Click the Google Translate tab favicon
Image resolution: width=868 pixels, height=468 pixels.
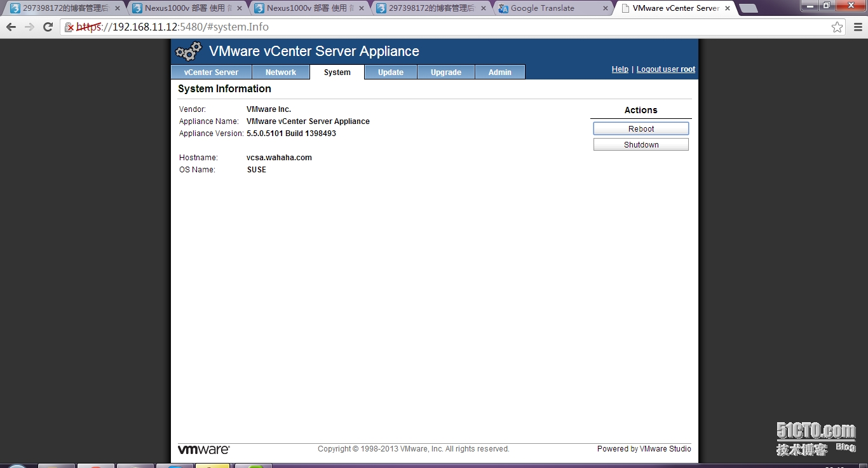(503, 8)
